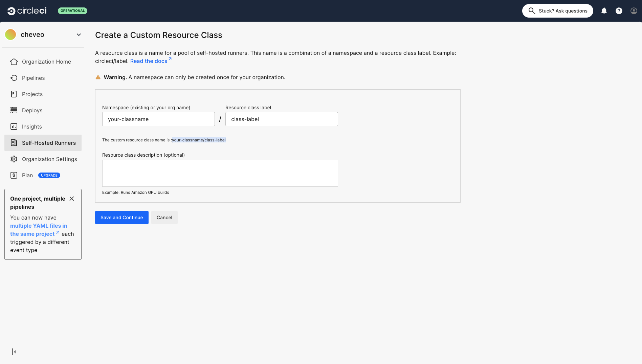
Task: Open the Organization Home house icon
Action: point(14,61)
